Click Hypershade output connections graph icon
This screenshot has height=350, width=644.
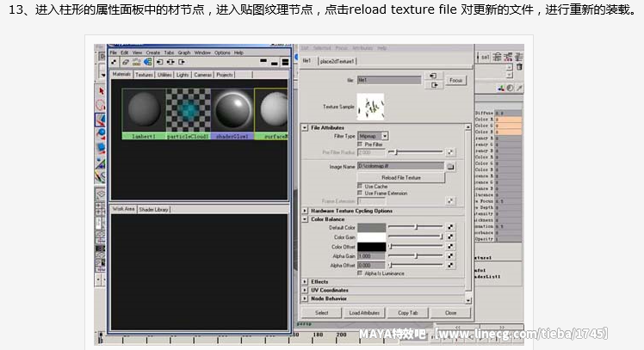(x=181, y=62)
